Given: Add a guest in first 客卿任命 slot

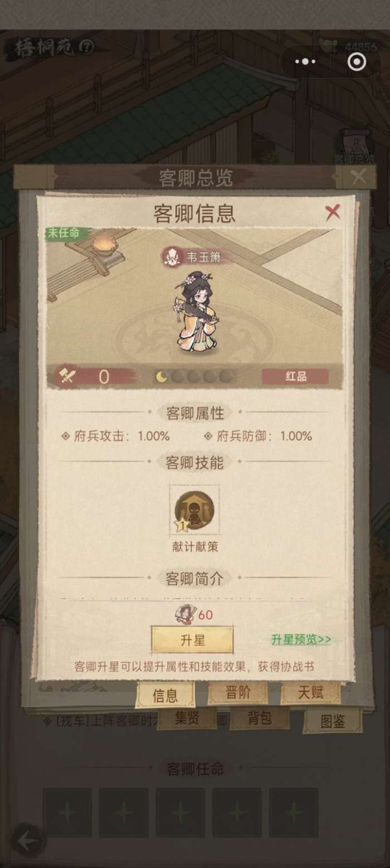Looking at the screenshot, I should point(67,812).
